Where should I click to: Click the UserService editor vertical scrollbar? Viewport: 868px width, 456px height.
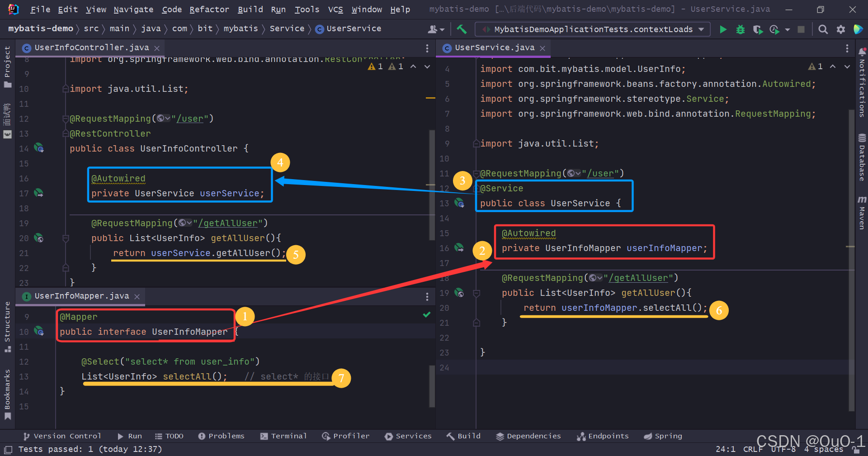coord(851,260)
